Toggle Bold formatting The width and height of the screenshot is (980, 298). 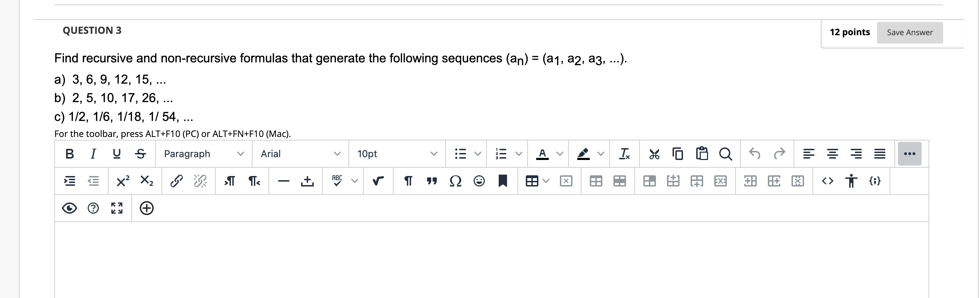coord(69,154)
